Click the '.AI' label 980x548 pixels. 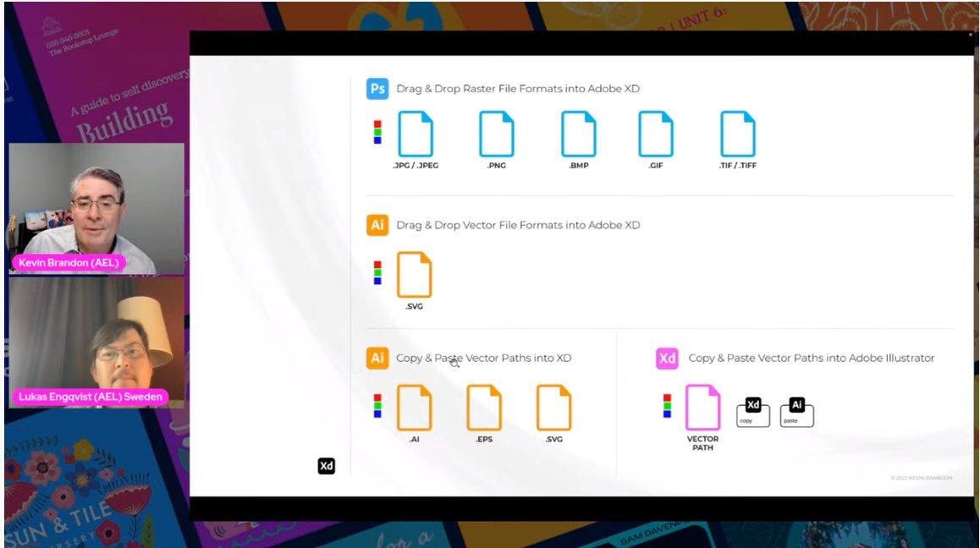click(415, 439)
